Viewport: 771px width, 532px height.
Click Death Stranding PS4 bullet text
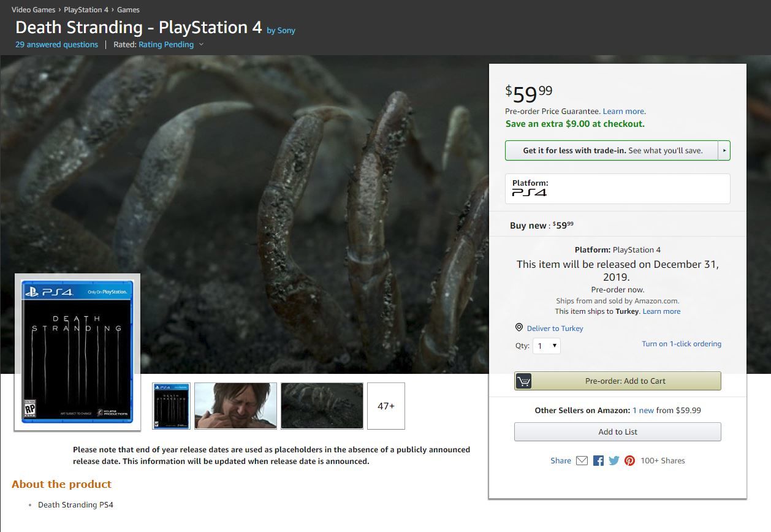pos(75,505)
